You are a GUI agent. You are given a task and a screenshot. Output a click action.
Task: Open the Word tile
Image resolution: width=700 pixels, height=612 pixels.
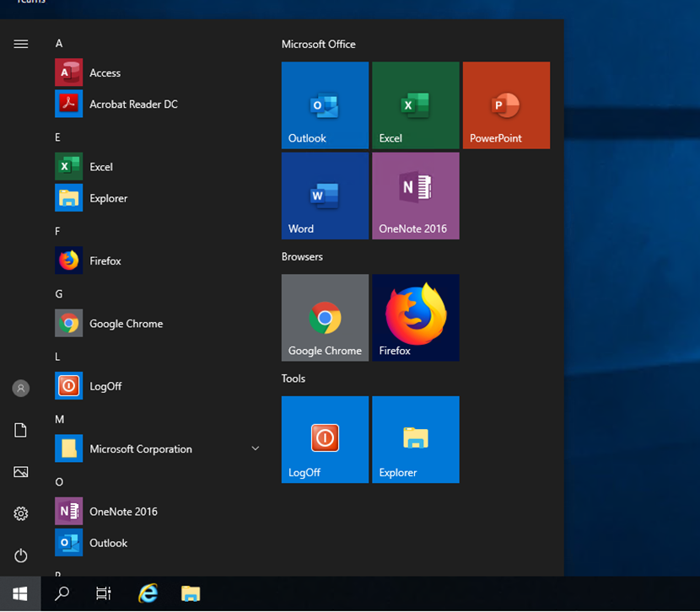tap(325, 196)
